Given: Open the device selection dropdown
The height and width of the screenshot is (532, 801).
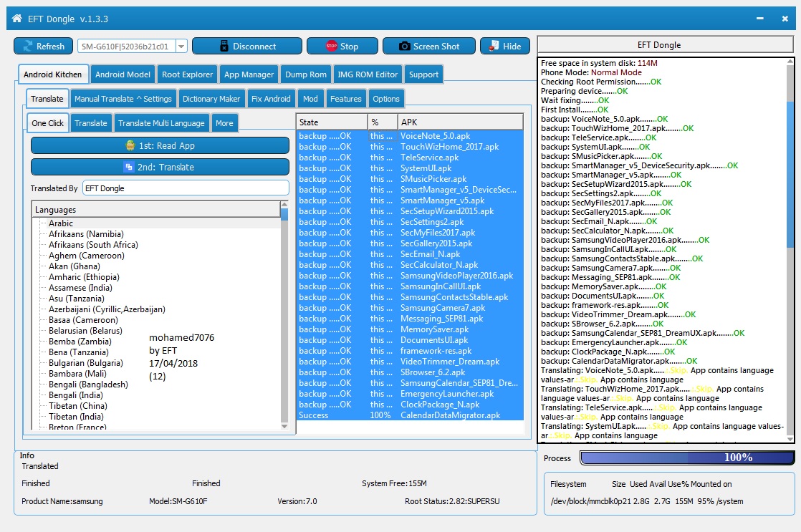Looking at the screenshot, I should coord(181,46).
